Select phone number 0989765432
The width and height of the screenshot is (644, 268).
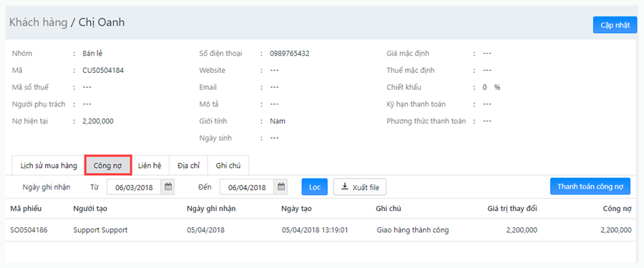click(x=290, y=54)
